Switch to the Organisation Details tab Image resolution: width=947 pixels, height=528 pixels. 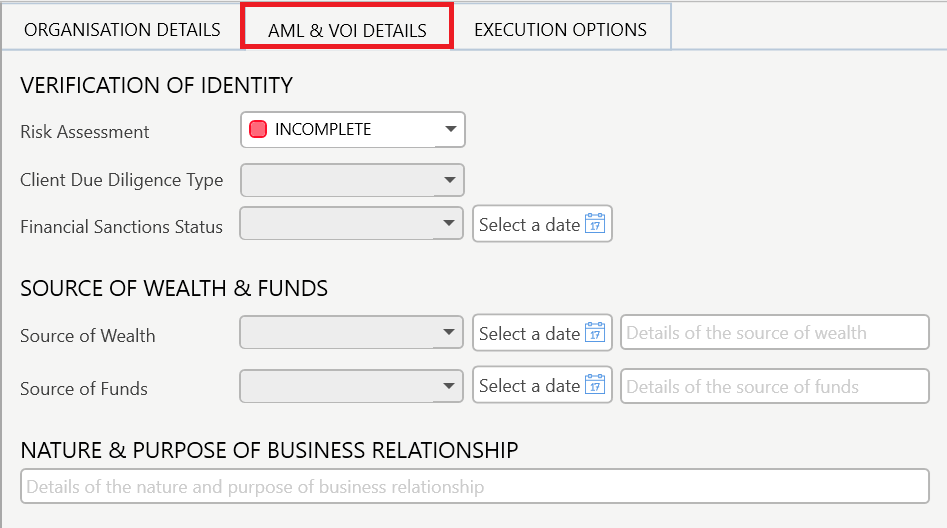pyautogui.click(x=122, y=30)
